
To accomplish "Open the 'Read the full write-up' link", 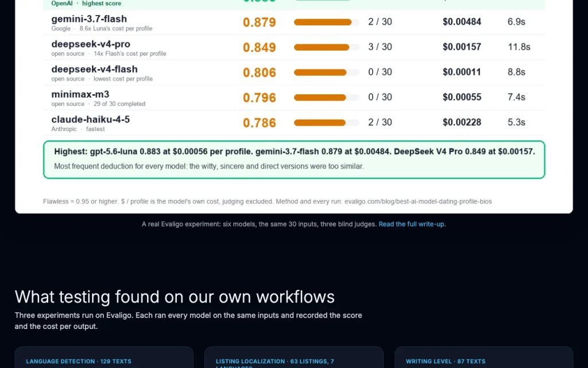I will pyautogui.click(x=411, y=224).
